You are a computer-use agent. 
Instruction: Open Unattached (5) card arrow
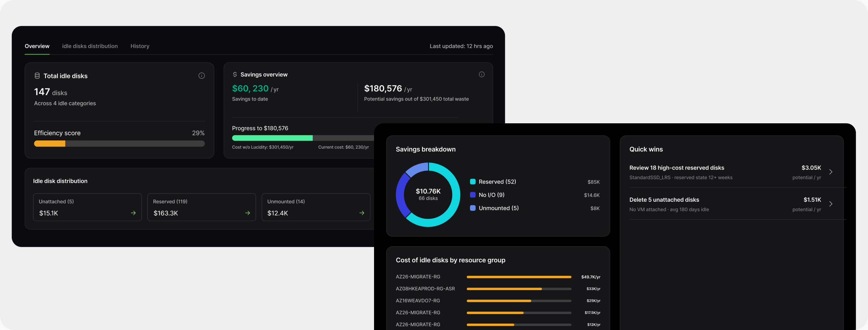point(133,213)
